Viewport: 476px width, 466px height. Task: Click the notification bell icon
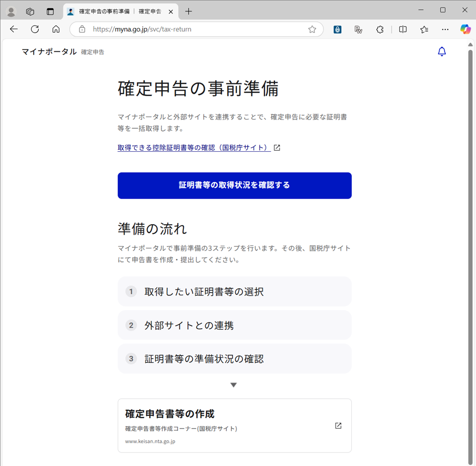click(442, 51)
